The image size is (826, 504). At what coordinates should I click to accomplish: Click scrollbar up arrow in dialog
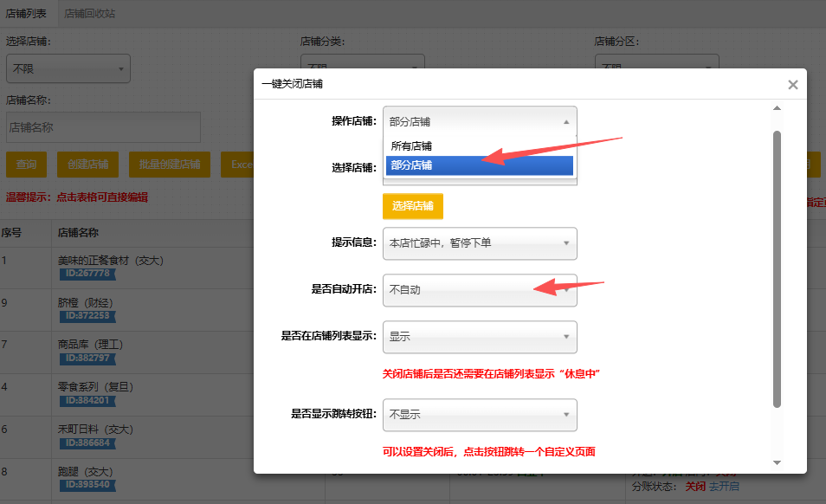tap(777, 108)
